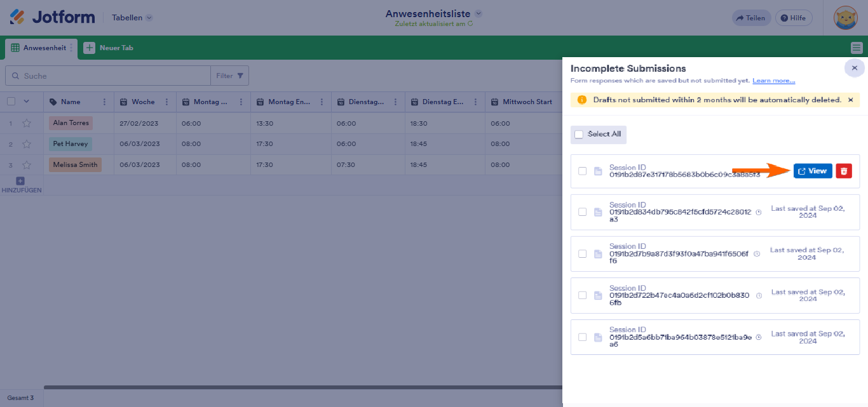The image size is (868, 407).
Task: Open the Filter button
Action: [x=229, y=76]
